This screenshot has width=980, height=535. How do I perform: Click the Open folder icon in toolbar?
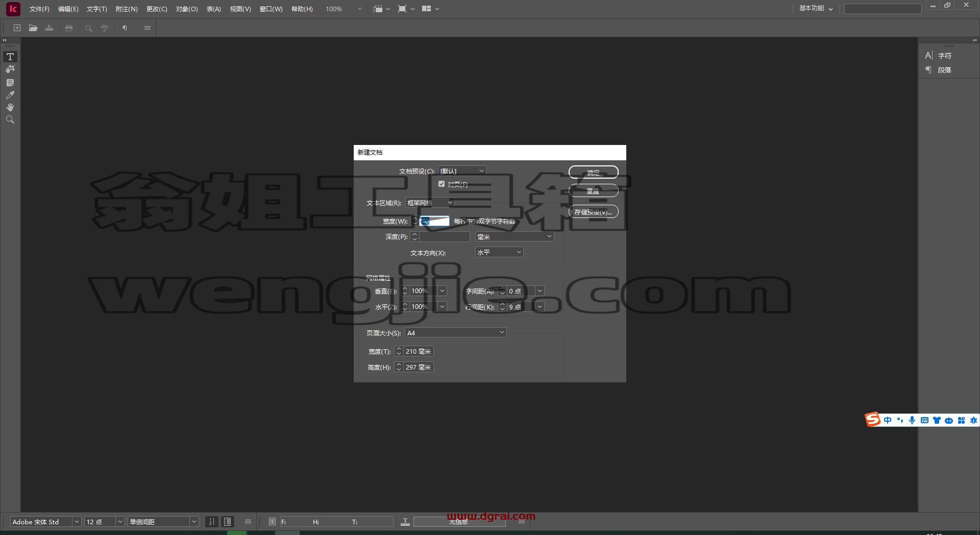pyautogui.click(x=33, y=28)
